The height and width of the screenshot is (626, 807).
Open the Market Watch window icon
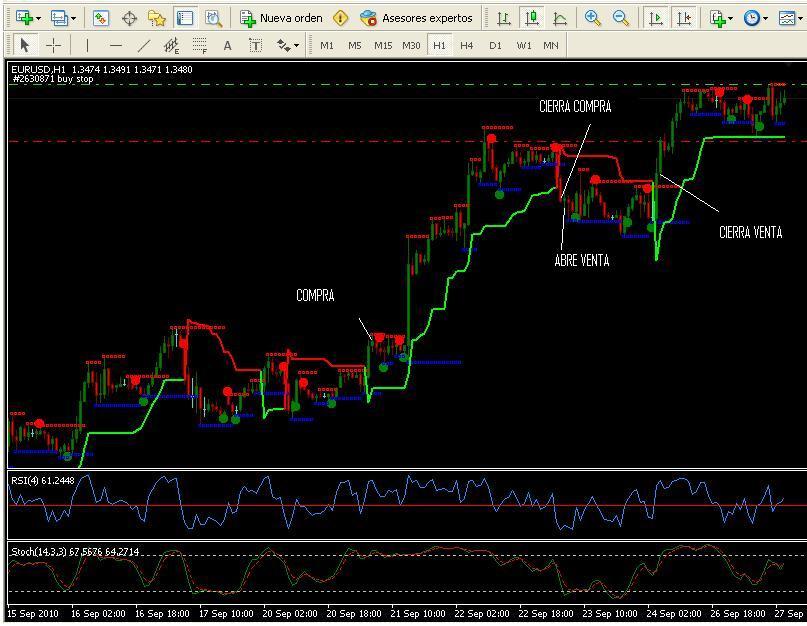coord(101,18)
